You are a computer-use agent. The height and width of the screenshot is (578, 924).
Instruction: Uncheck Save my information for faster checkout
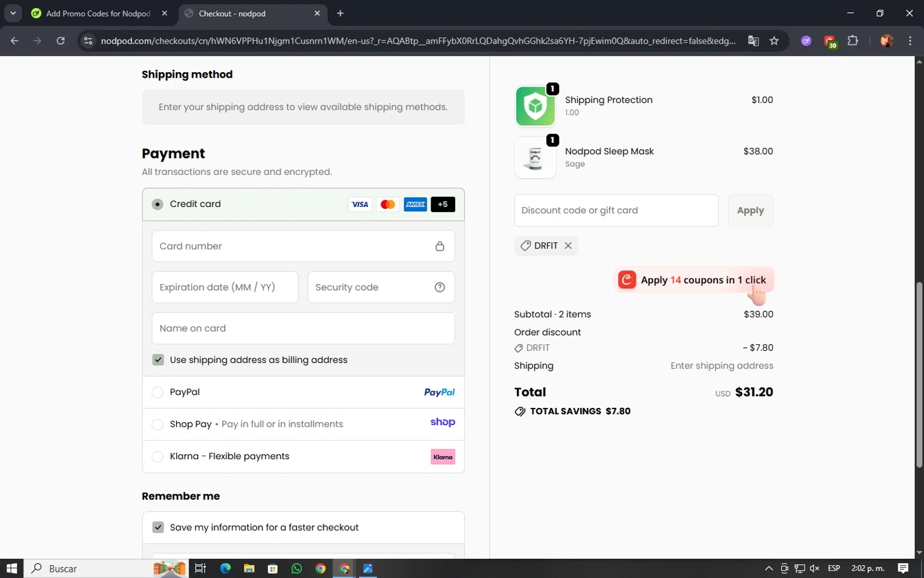(x=158, y=527)
